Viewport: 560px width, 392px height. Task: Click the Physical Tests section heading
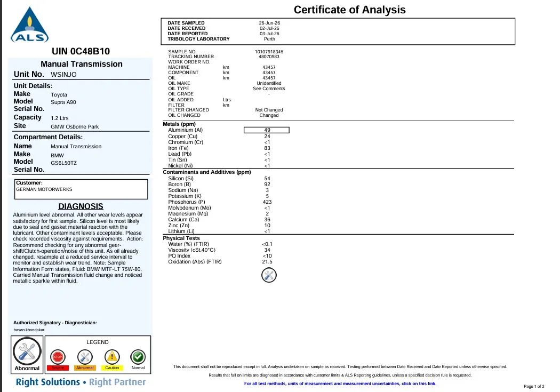click(181, 238)
